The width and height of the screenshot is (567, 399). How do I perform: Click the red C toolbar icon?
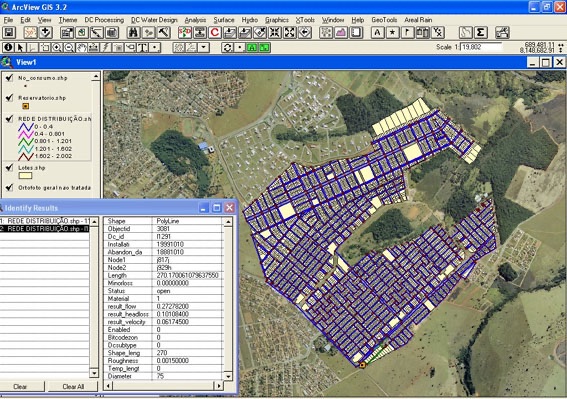215,33
